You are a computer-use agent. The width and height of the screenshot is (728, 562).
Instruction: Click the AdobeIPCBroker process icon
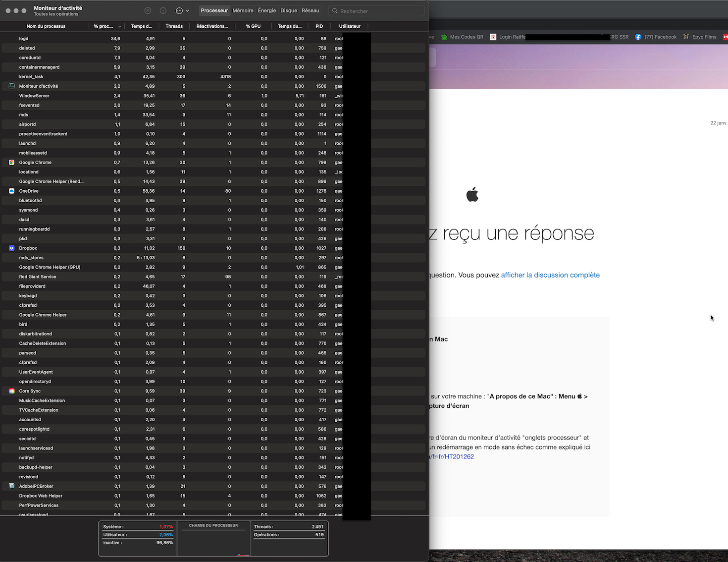pos(12,486)
